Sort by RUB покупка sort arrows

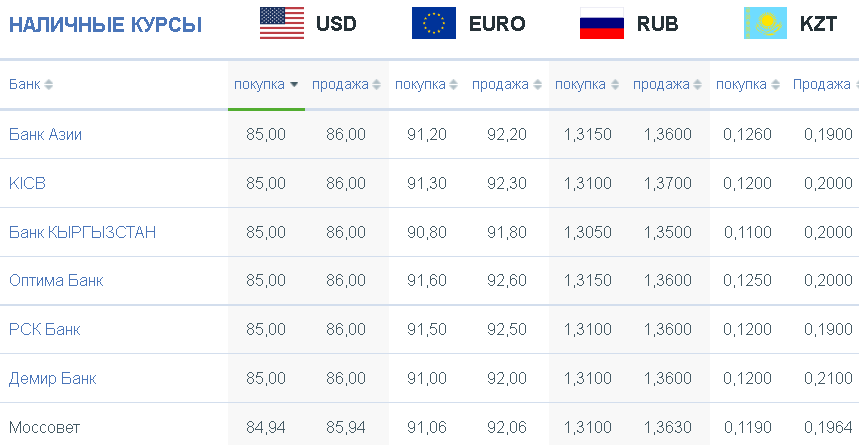click(x=615, y=85)
